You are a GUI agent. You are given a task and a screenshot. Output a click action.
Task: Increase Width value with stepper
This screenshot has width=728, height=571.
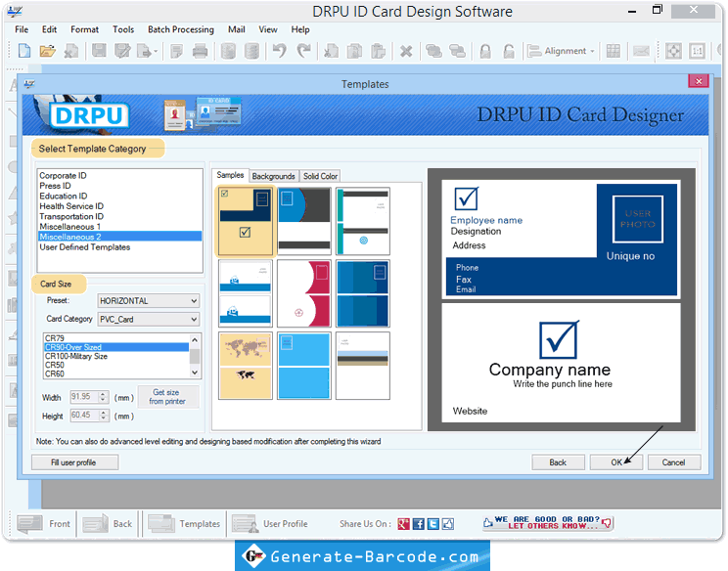click(104, 394)
